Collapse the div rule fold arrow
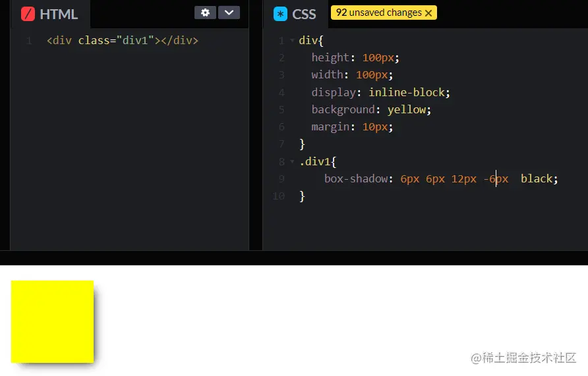 292,40
